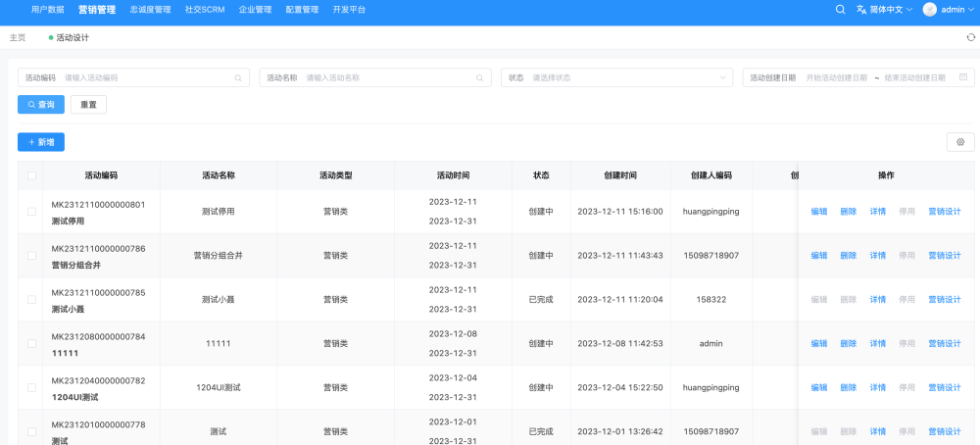980x445 pixels.
Task: Click creator code 158322
Action: (711, 299)
